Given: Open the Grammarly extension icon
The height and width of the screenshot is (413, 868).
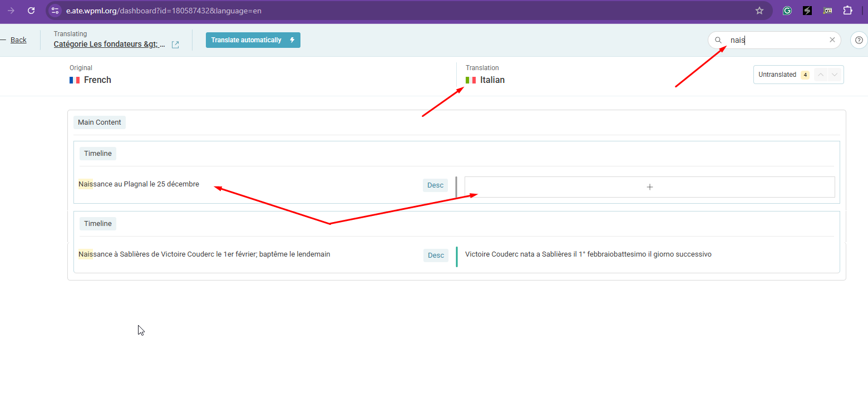Looking at the screenshot, I should (x=787, y=11).
